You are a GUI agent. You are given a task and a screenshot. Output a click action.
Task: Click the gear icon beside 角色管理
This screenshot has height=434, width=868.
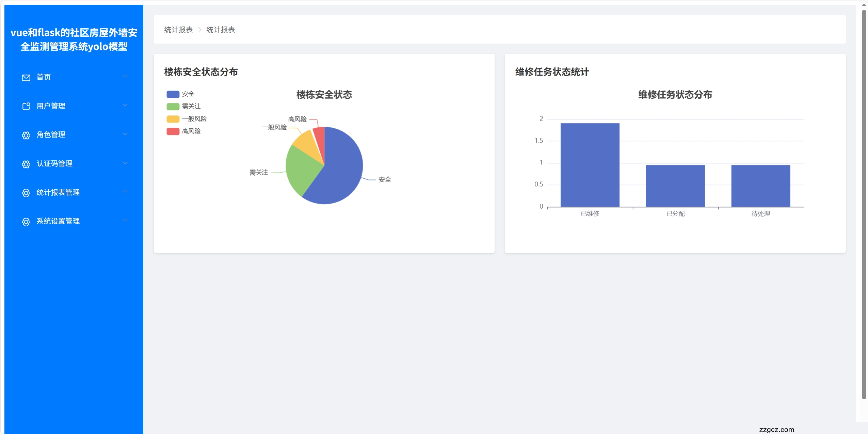26,135
